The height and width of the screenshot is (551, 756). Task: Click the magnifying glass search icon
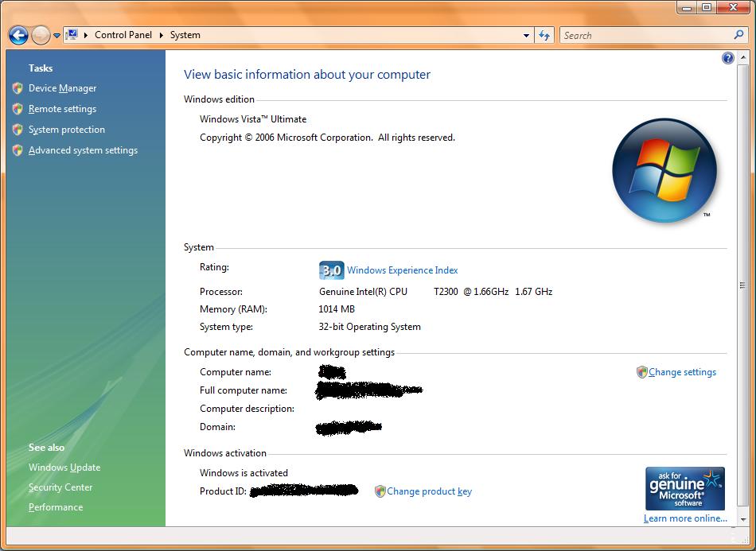click(738, 35)
